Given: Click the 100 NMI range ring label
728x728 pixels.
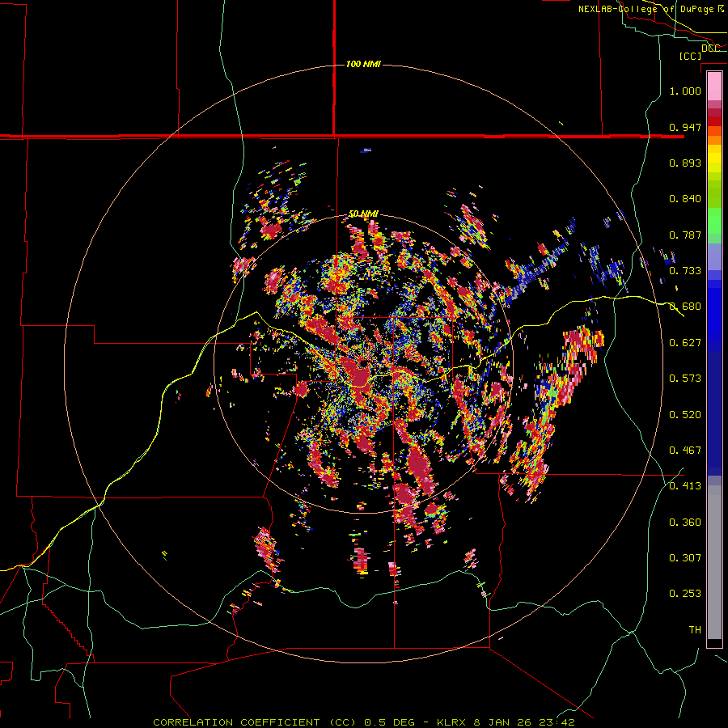Looking at the screenshot, I should (363, 64).
